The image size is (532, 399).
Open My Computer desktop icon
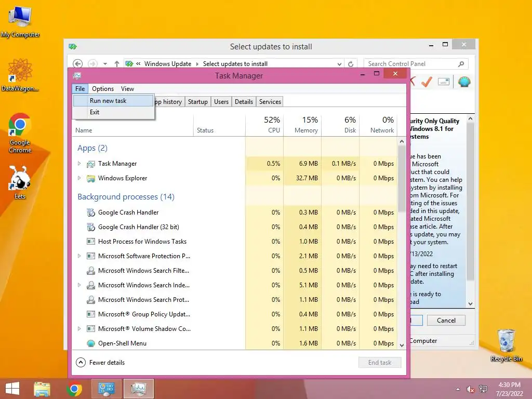pos(20,22)
